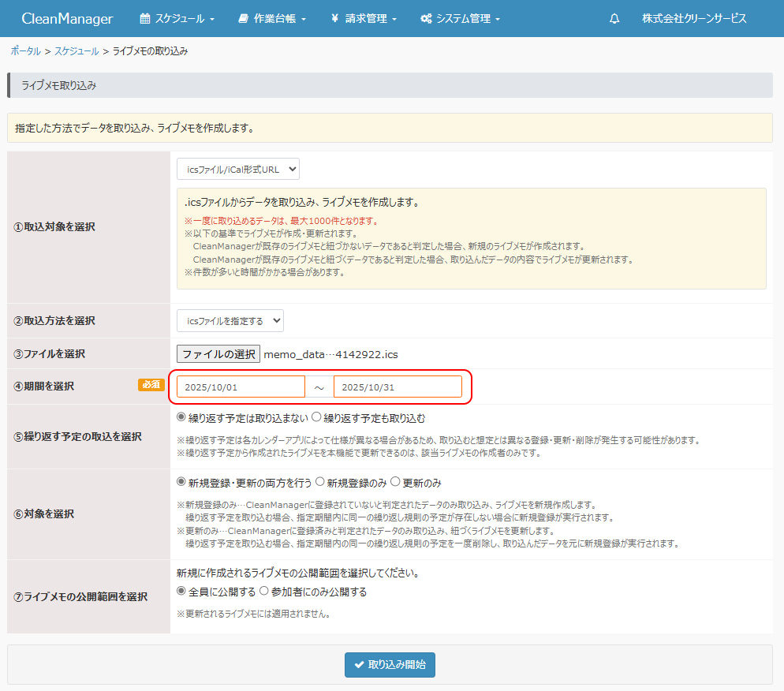Viewport: 784px width, 691px height.
Task: Click the end date field 2025/10/31
Action: click(x=398, y=387)
